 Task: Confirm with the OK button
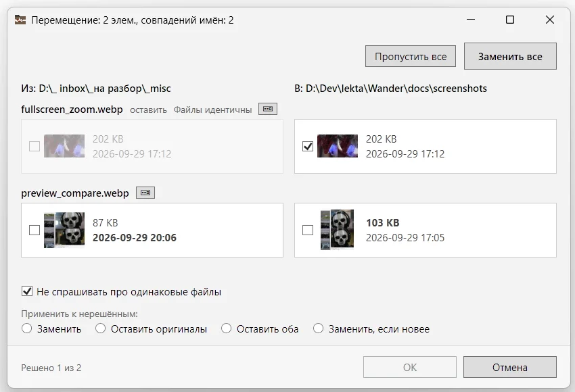point(410,367)
